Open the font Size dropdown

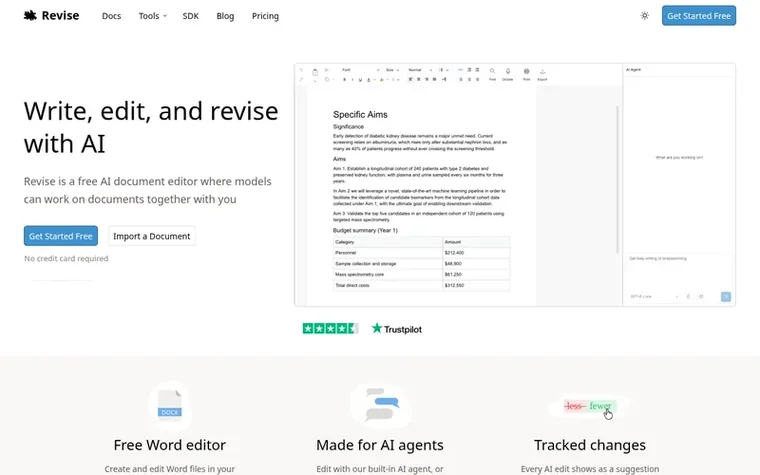click(x=392, y=70)
